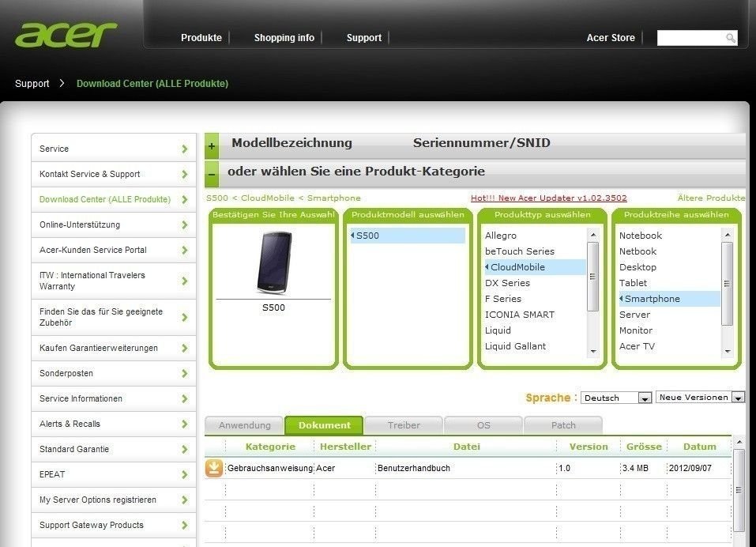Select Notebook product line
Screen dimensions: 756x547
[x=641, y=236]
